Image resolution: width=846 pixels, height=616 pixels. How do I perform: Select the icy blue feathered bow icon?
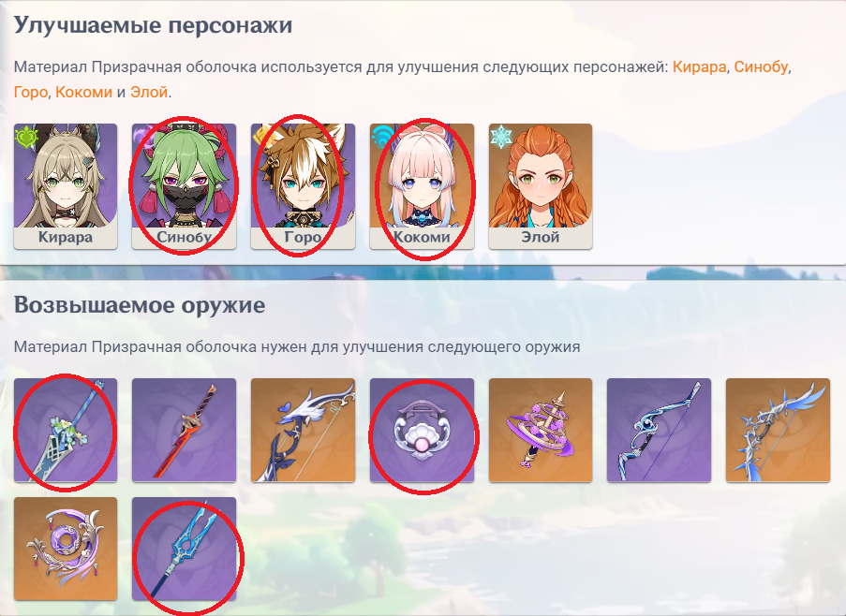pos(778,430)
